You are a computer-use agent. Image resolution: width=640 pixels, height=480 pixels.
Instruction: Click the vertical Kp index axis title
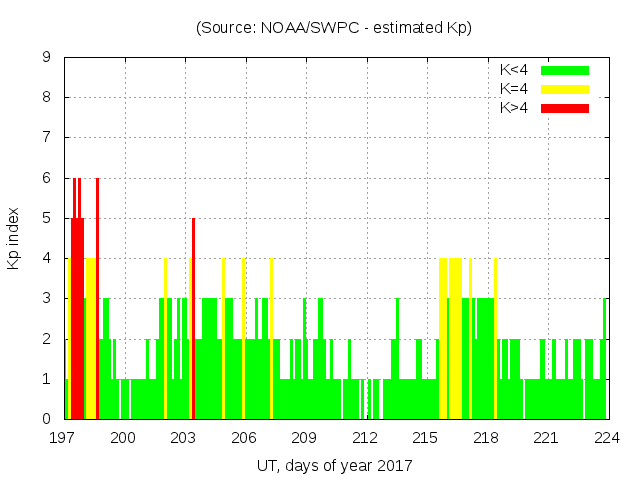coord(14,238)
